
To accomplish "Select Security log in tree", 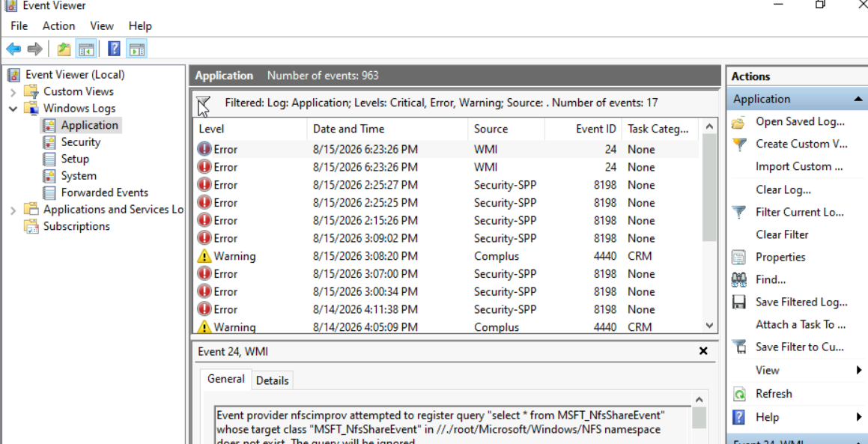I will click(81, 142).
